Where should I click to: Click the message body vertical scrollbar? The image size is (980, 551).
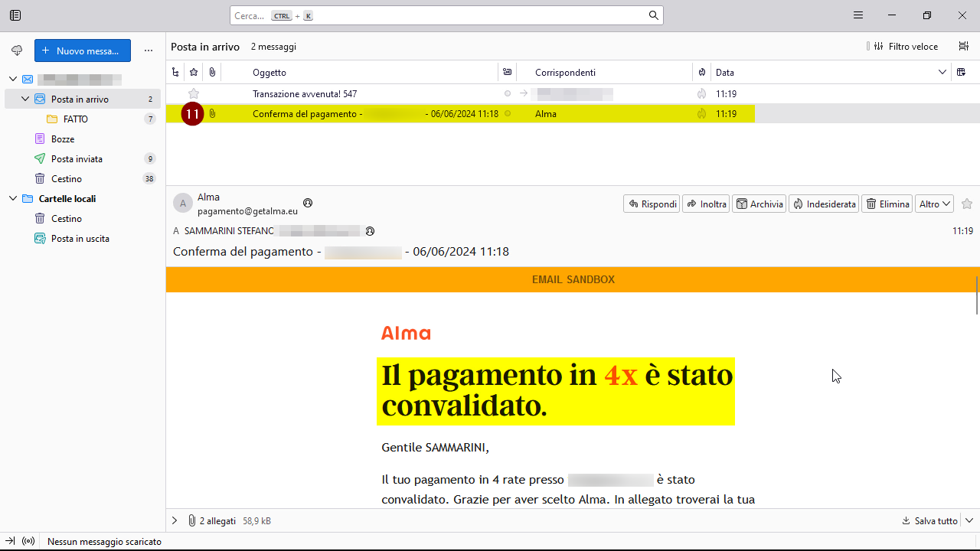[x=977, y=295]
